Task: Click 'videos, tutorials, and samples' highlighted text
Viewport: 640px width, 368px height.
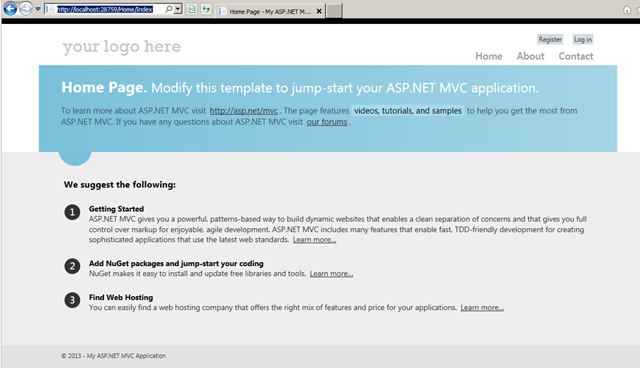Action: [x=408, y=111]
